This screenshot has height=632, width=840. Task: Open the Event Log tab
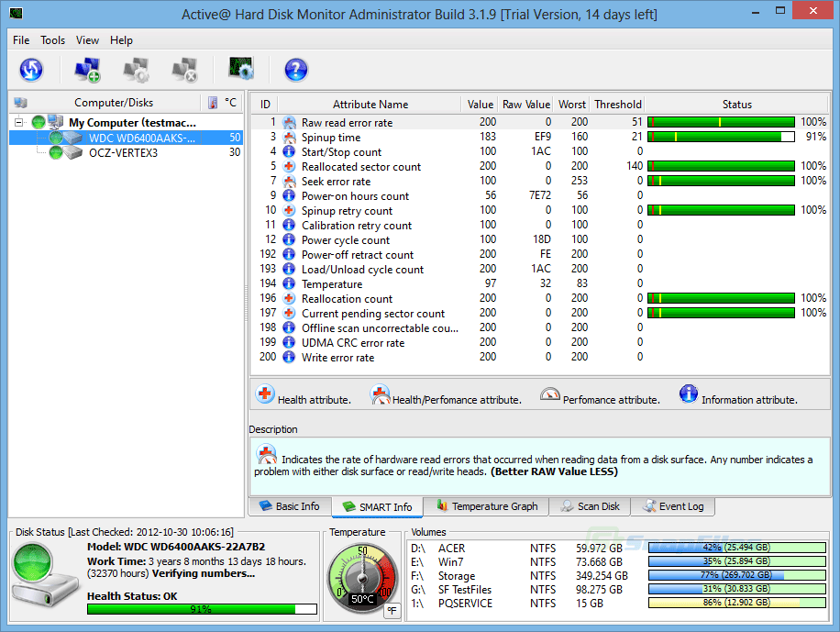[x=672, y=505]
